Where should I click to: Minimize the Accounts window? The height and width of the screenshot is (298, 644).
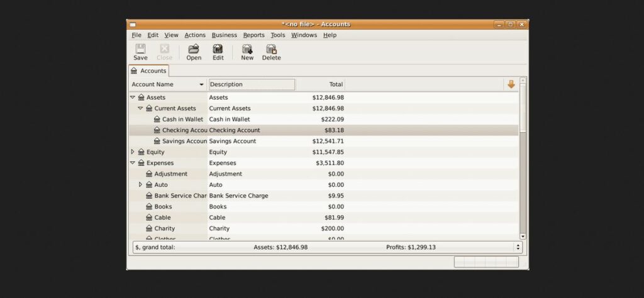pos(499,25)
